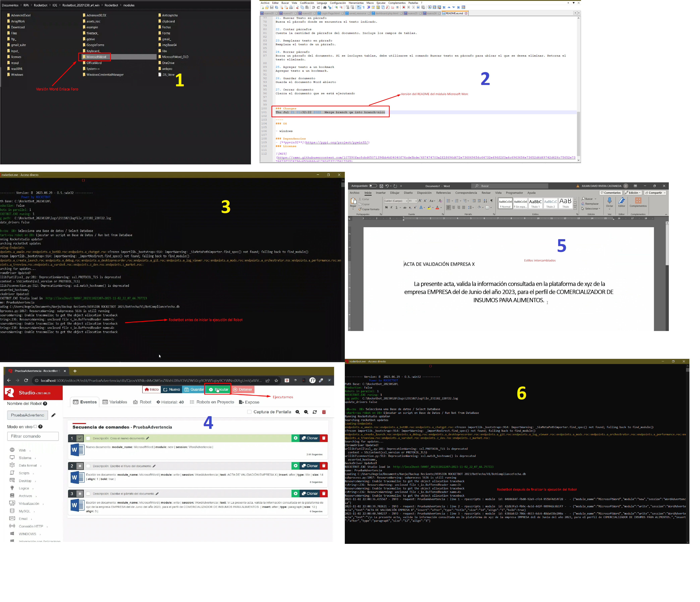Clone command 1 with its Clonar button
Image resolution: width=700 pixels, height=602 pixels.
coord(310,438)
